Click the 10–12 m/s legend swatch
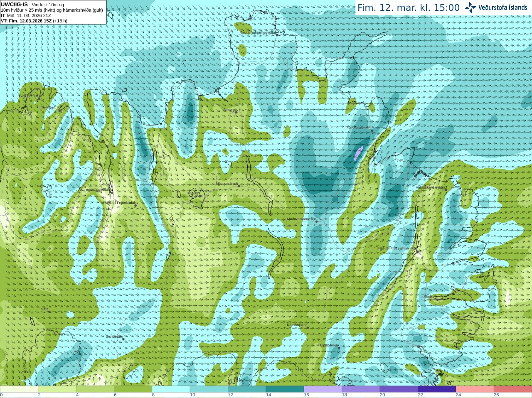 (x=209, y=389)
